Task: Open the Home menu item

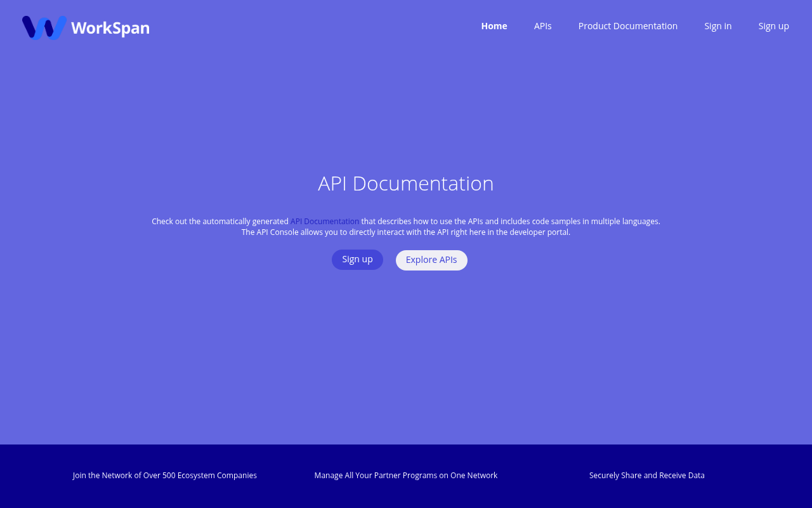Action: (494, 26)
